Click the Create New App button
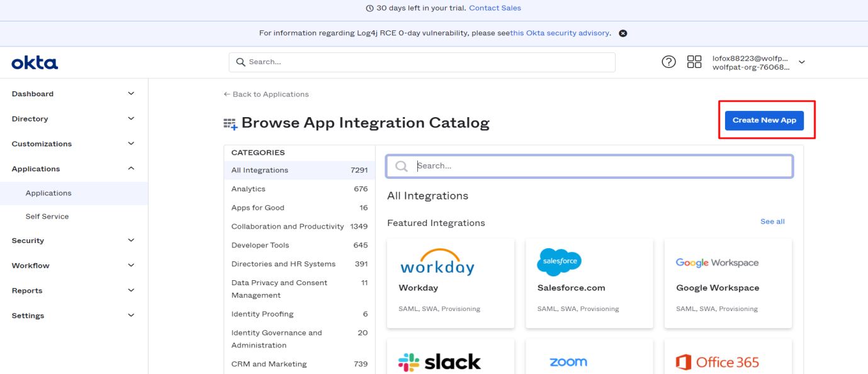The width and height of the screenshot is (868, 374). pos(764,120)
